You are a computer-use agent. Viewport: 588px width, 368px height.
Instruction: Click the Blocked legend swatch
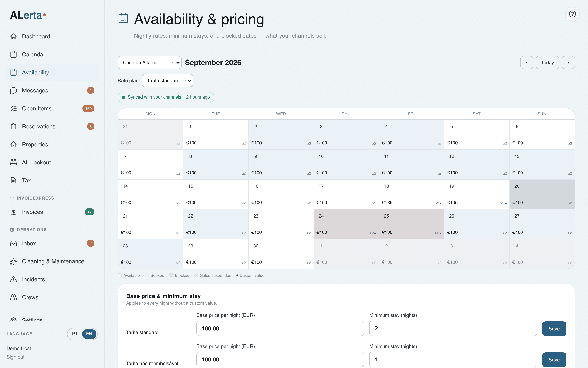171,275
